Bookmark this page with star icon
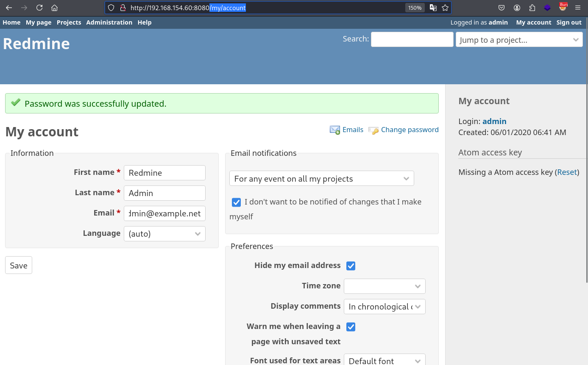Screen dimensions: 588x365 (445, 8)
